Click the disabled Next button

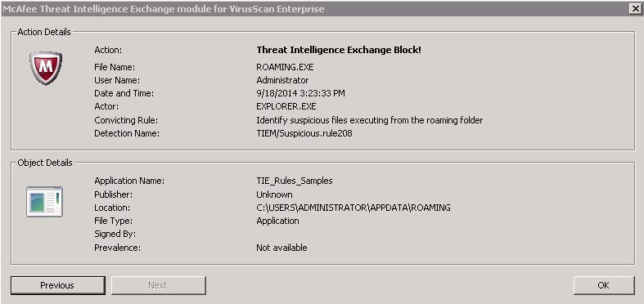tap(158, 285)
